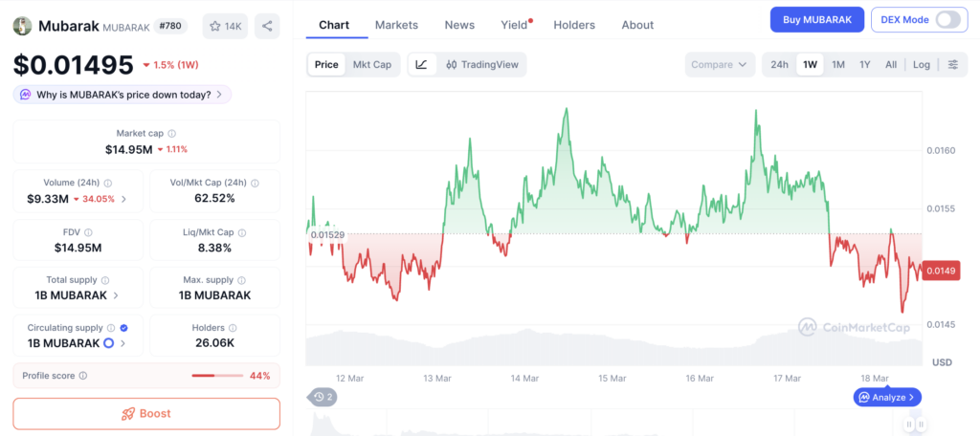Expand Volume (24h) details chevron

pyautogui.click(x=123, y=199)
